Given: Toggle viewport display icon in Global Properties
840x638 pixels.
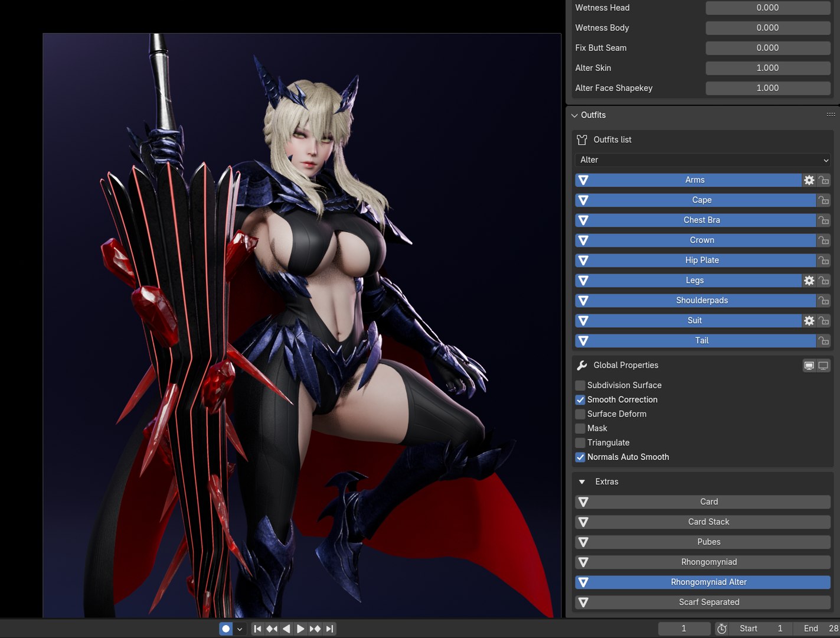Looking at the screenshot, I should coord(809,366).
